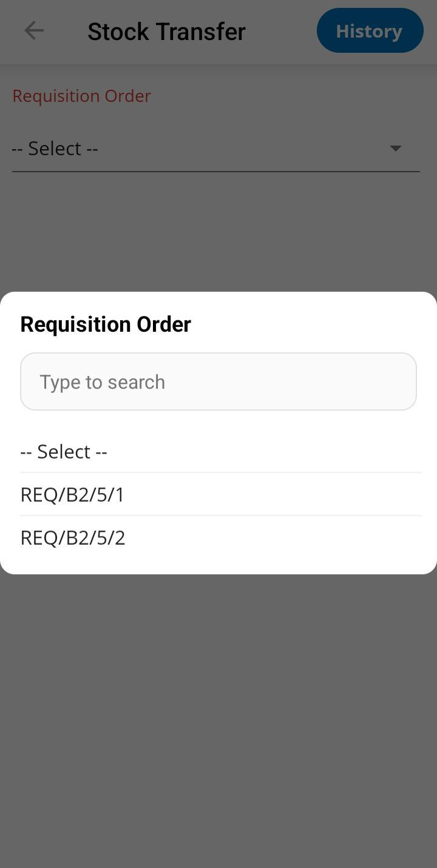Choose the "-- Select --" option in the list

pyautogui.click(x=64, y=451)
